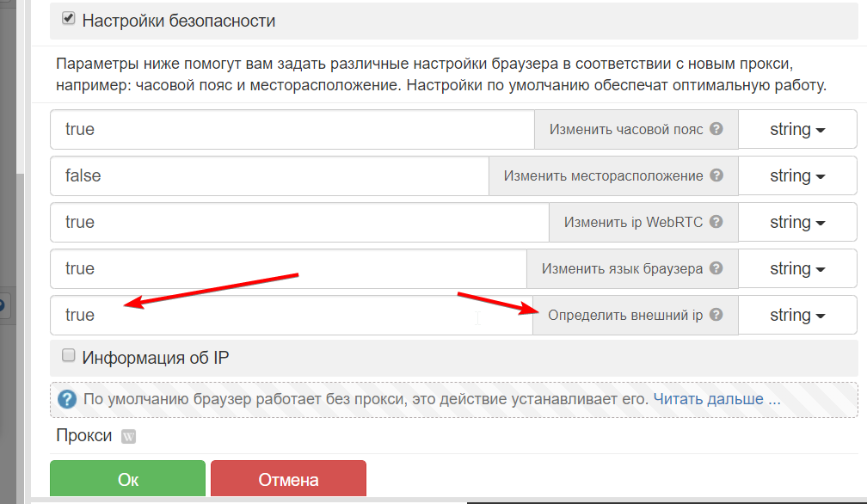Open the Читать дальше link

[716, 400]
